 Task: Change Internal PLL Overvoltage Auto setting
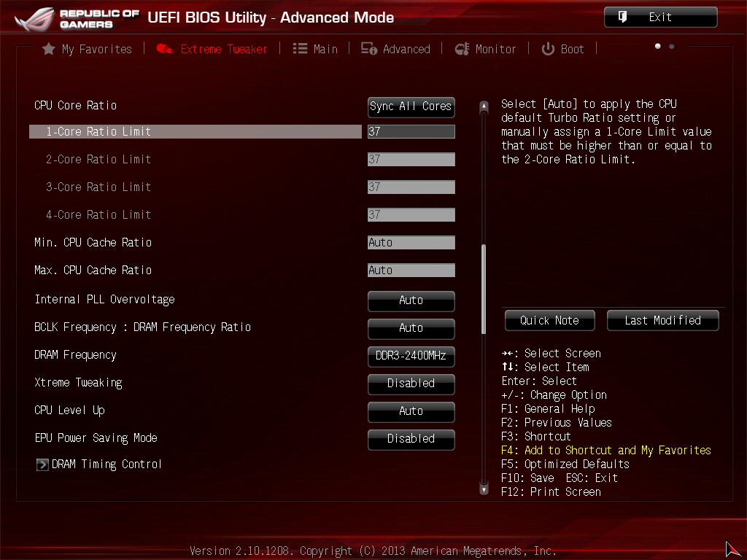coord(411,300)
